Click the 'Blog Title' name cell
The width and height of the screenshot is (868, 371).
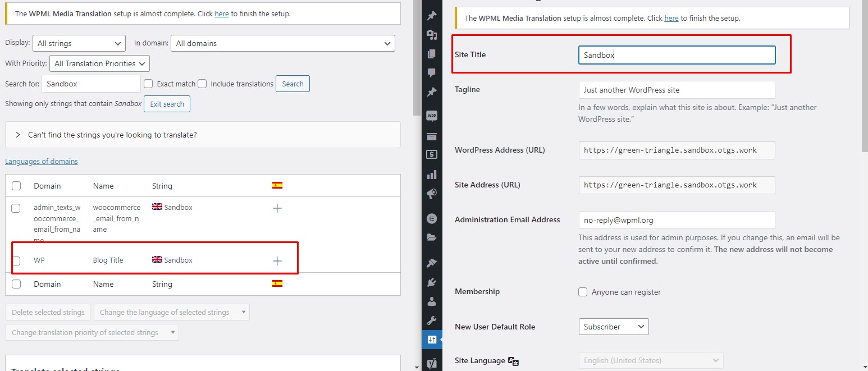(x=108, y=260)
